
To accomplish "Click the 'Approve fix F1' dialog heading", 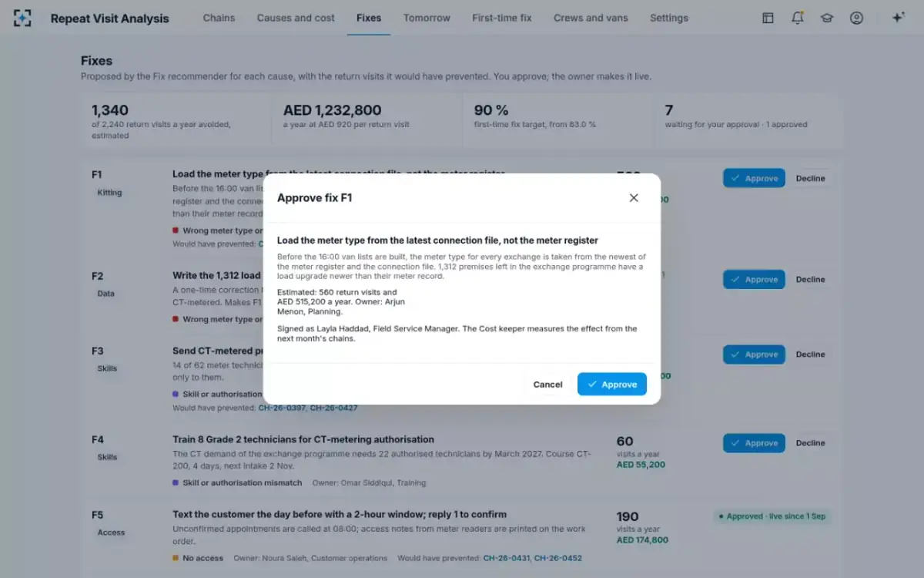I will [314, 198].
